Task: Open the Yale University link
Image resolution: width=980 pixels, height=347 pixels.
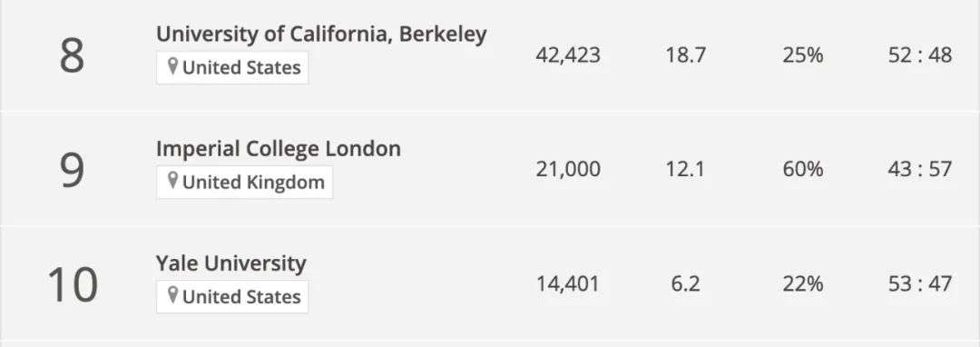Action: pyautogui.click(x=231, y=263)
